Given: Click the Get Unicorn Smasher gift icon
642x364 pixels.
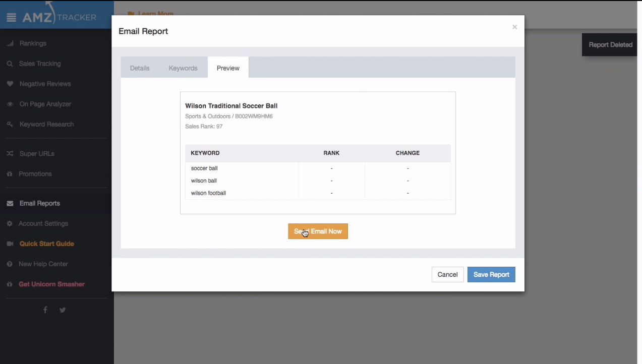Looking at the screenshot, I should pos(10,284).
